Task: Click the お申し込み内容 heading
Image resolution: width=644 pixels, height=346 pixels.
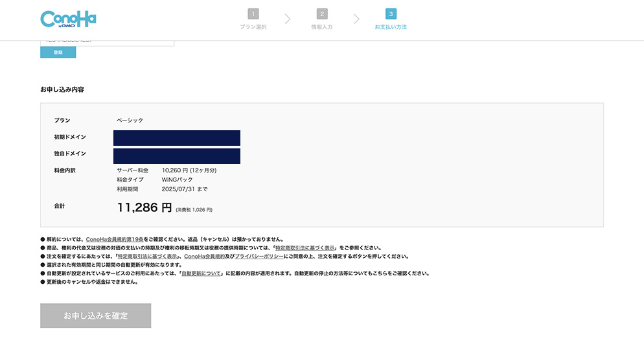Action: [62, 89]
